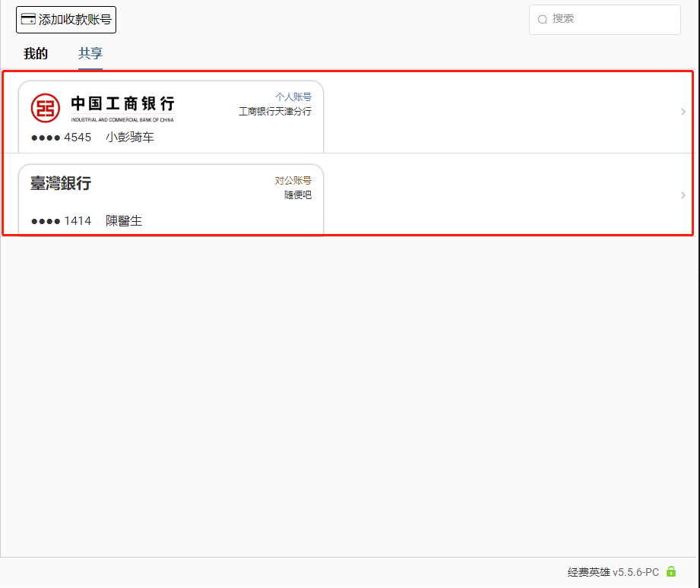This screenshot has width=700, height=588.
Task: Expand the 臺灣銀行 row chevron arrow
Action: point(683,195)
